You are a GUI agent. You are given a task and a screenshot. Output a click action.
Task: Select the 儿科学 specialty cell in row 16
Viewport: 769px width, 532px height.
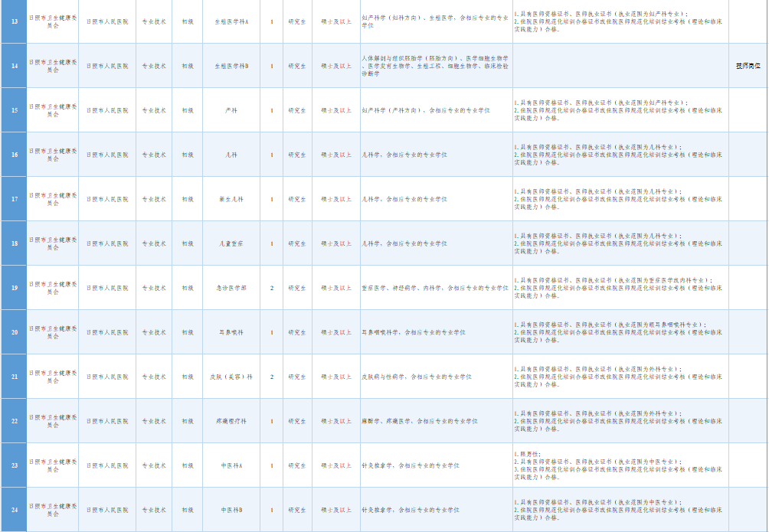pyautogui.click(x=437, y=155)
